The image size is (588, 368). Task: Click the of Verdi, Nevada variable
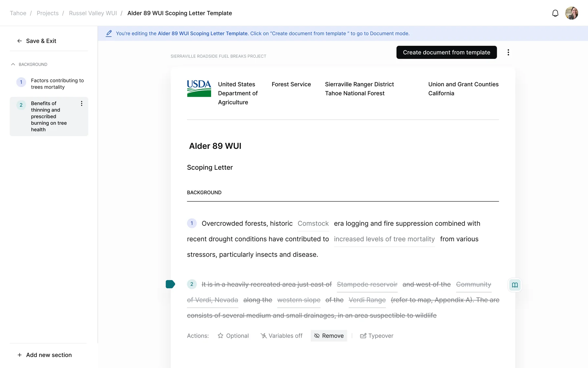213,300
